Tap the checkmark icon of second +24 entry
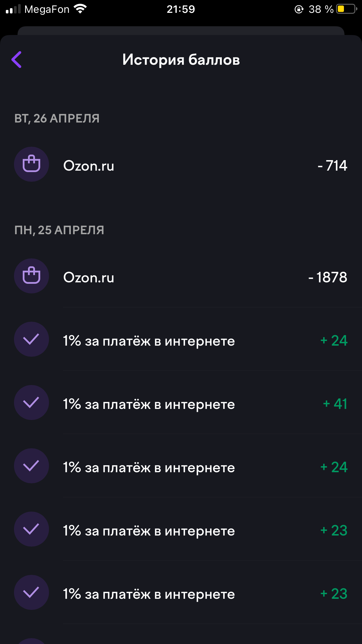The image size is (362, 644). click(x=31, y=466)
